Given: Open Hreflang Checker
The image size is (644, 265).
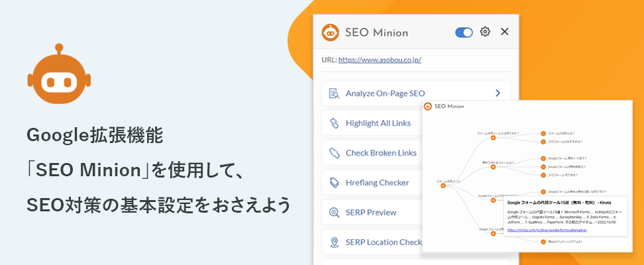Looking at the screenshot, I should click(x=372, y=182).
